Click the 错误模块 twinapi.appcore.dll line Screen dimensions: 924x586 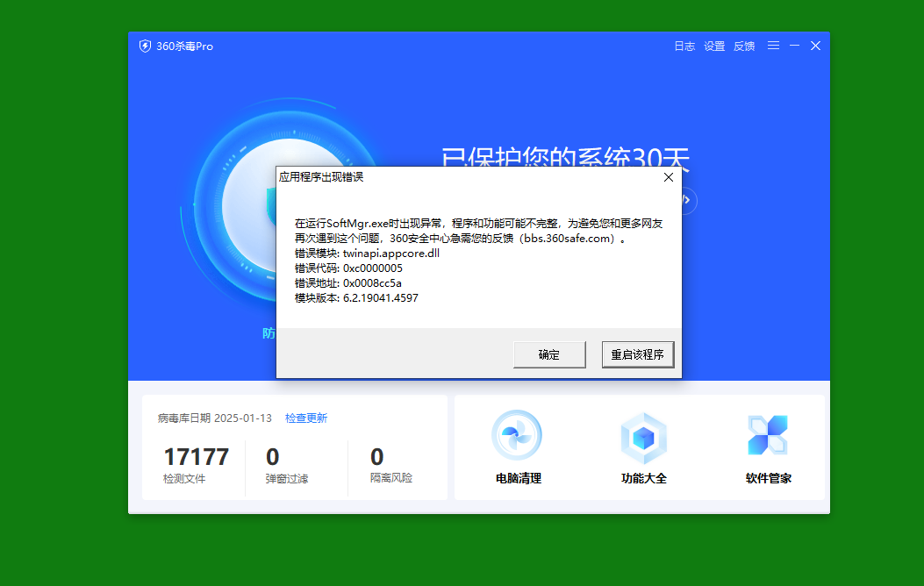367,254
